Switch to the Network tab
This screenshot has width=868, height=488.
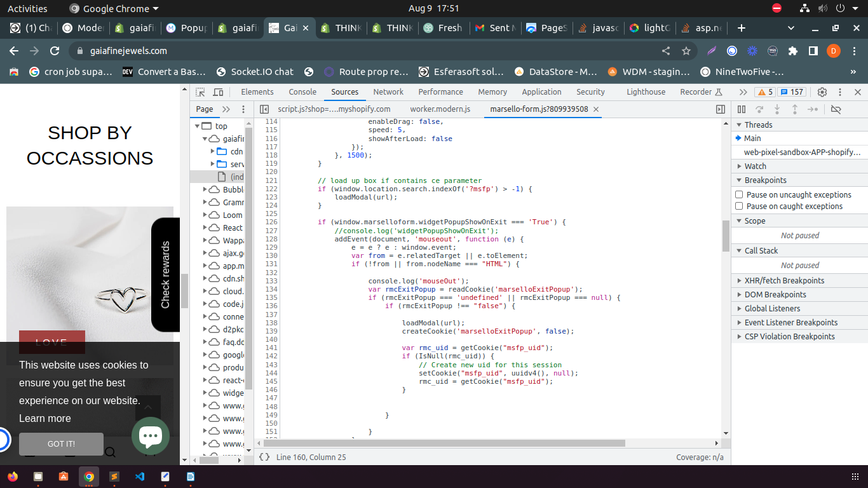tap(388, 92)
